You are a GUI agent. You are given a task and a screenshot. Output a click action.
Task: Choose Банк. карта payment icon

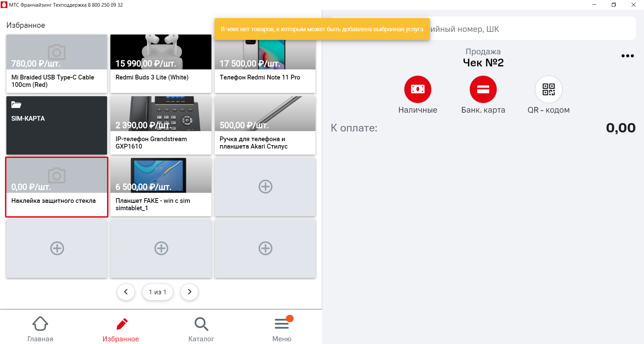pyautogui.click(x=483, y=89)
